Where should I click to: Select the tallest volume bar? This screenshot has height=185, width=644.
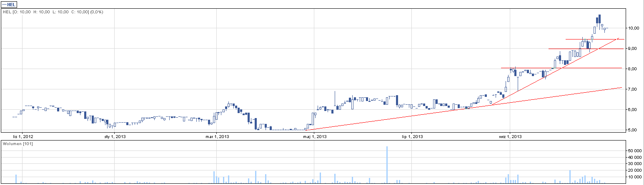click(387, 165)
